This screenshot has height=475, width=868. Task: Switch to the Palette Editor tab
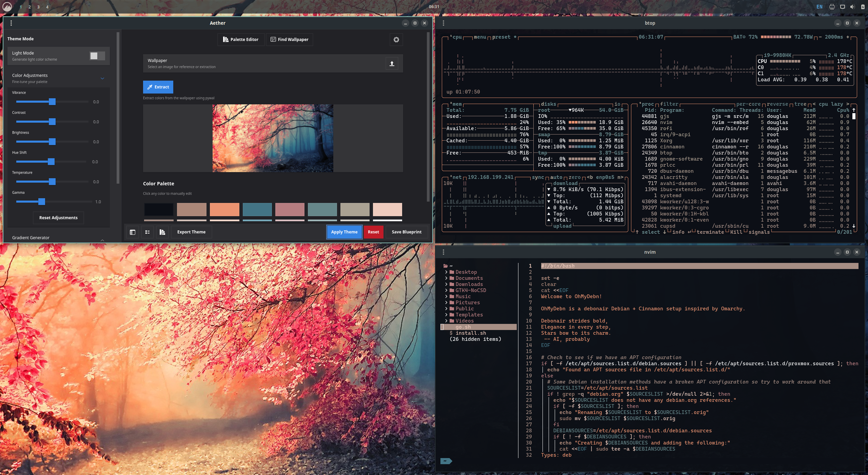[x=241, y=40]
